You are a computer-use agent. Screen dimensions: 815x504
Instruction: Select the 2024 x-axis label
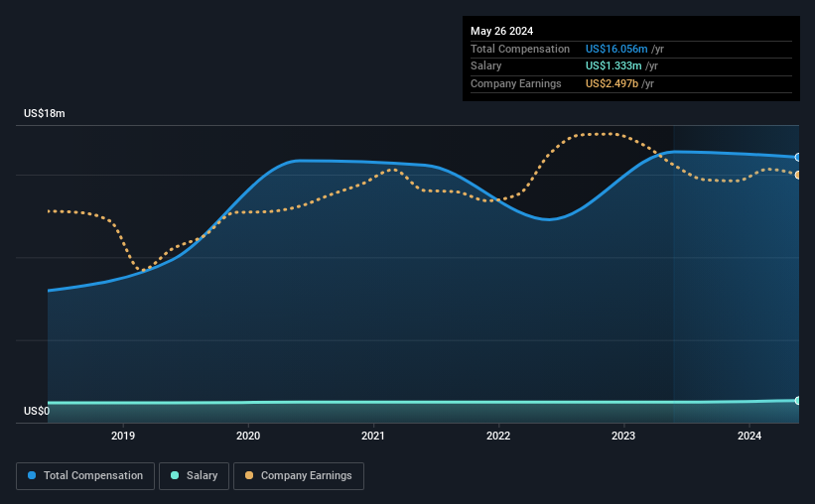tap(749, 436)
